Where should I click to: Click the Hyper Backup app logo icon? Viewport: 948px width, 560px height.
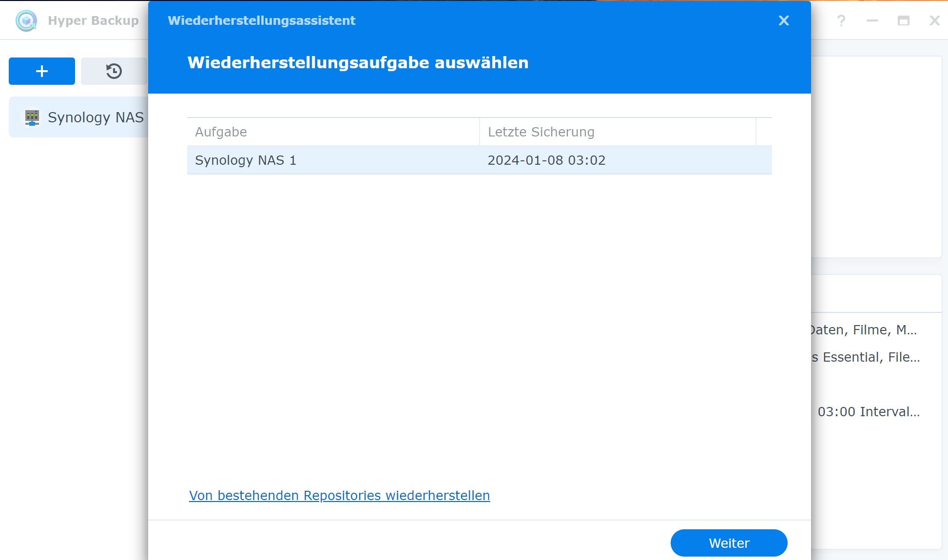click(26, 20)
